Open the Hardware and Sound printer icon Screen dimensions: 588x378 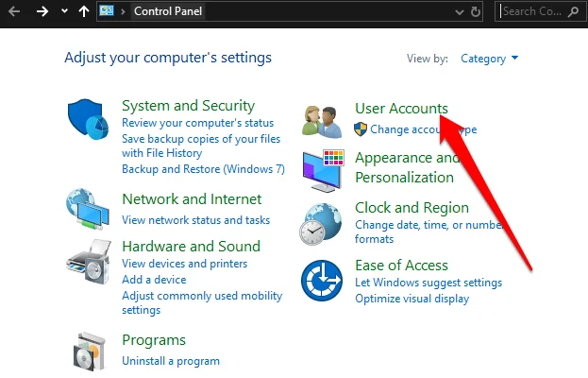click(90, 262)
